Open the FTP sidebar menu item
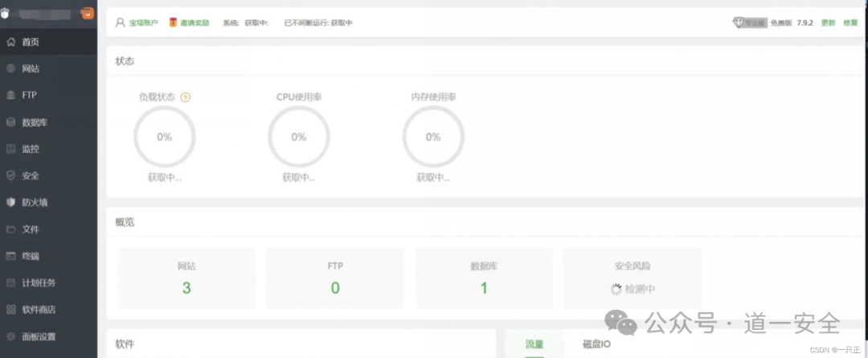This screenshot has width=868, height=358. [x=49, y=95]
